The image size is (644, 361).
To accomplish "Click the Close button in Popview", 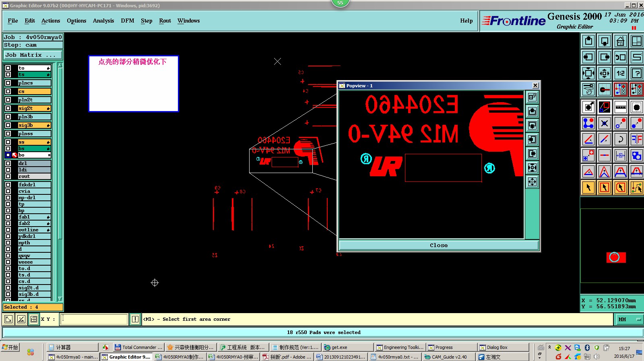I will pyautogui.click(x=439, y=245).
